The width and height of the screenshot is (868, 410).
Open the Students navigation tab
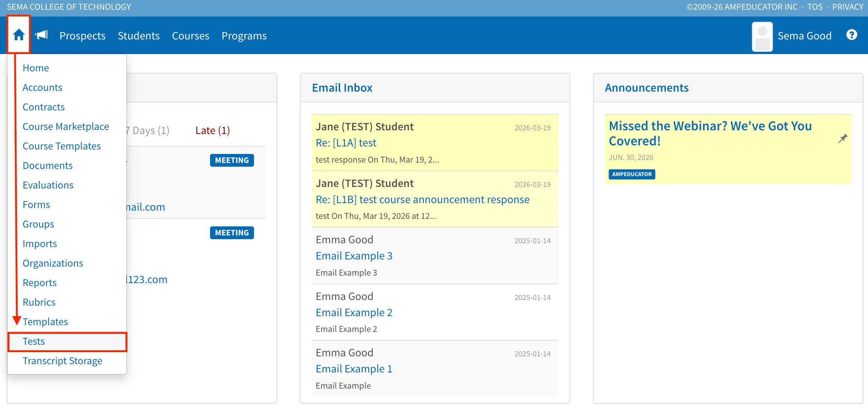click(139, 36)
